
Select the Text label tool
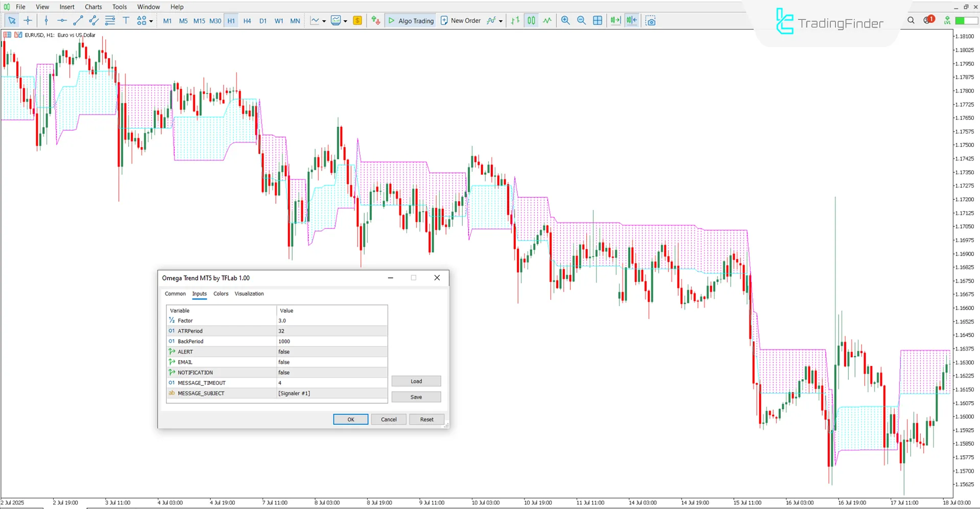pyautogui.click(x=126, y=20)
